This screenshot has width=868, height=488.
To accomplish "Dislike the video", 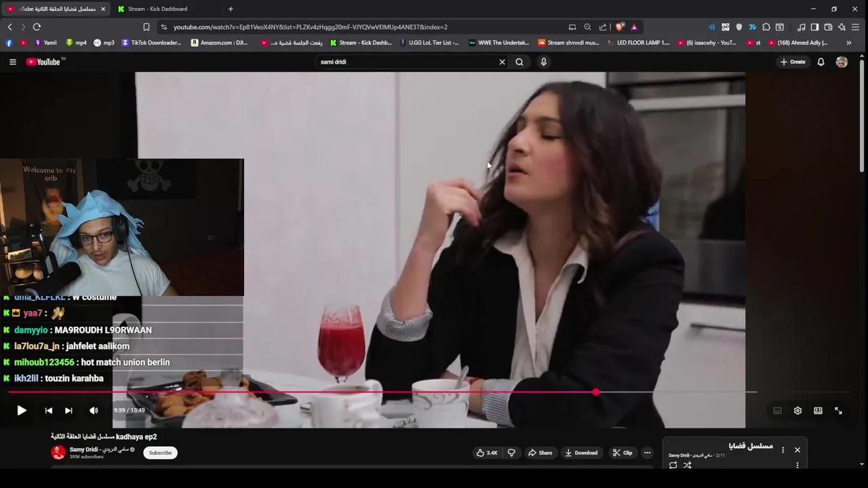I will pyautogui.click(x=511, y=453).
